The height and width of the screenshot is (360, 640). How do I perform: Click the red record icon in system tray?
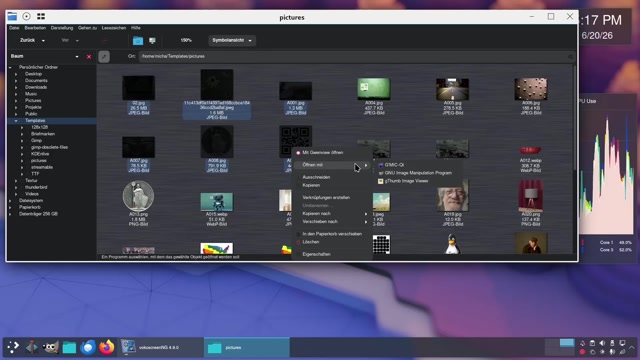(x=582, y=352)
